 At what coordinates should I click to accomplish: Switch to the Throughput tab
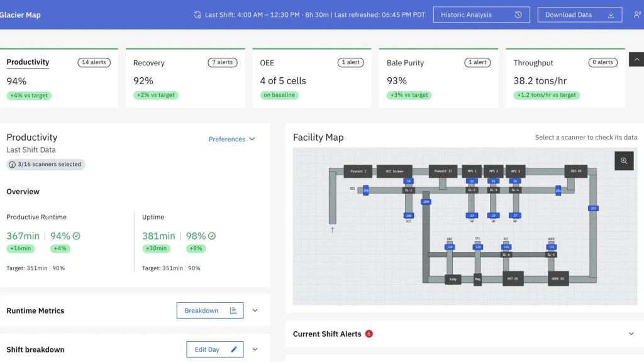click(x=533, y=63)
